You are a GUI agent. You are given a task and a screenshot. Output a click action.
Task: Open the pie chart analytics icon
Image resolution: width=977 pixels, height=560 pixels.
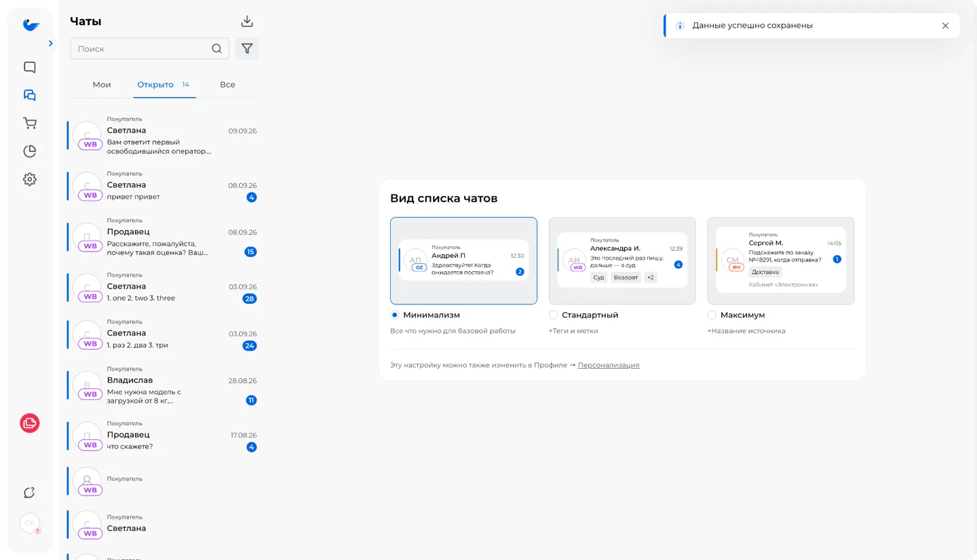coord(30,151)
